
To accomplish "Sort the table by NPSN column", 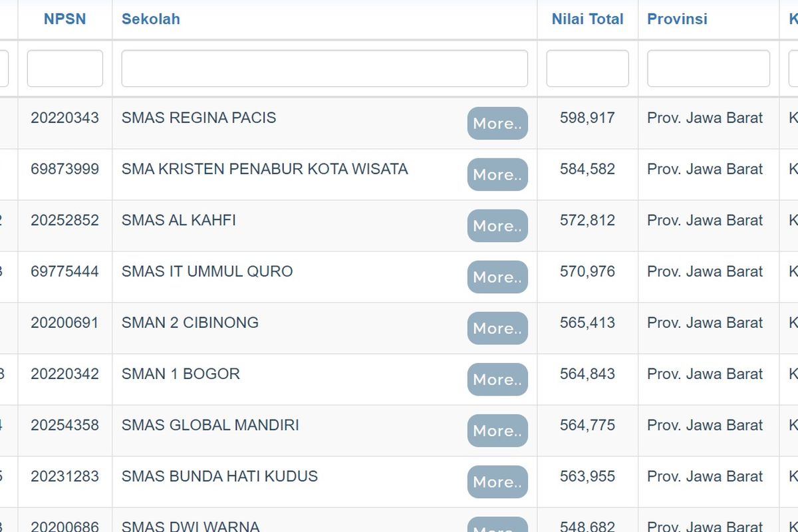I will tap(65, 19).
